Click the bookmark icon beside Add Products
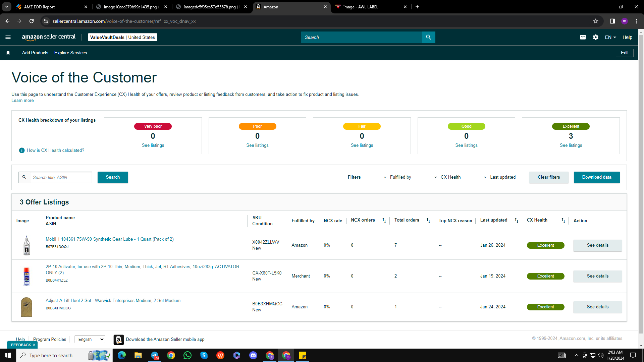This screenshot has width=644, height=362. click(x=8, y=53)
